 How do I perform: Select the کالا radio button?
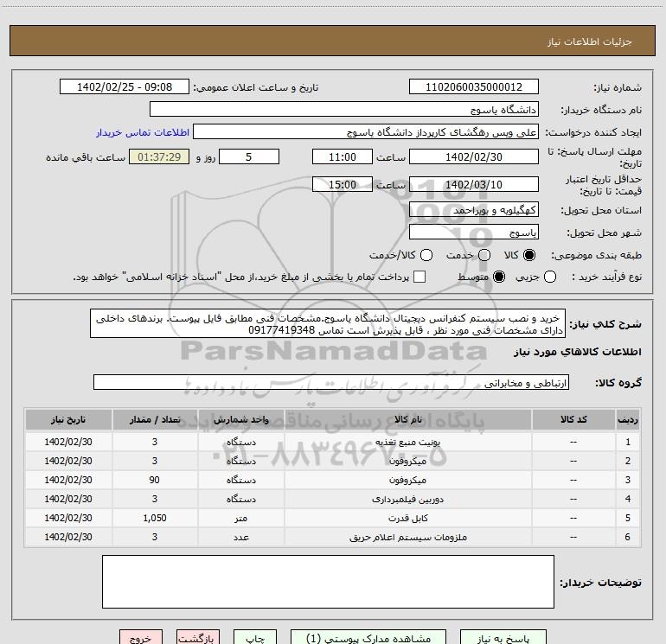[529, 255]
